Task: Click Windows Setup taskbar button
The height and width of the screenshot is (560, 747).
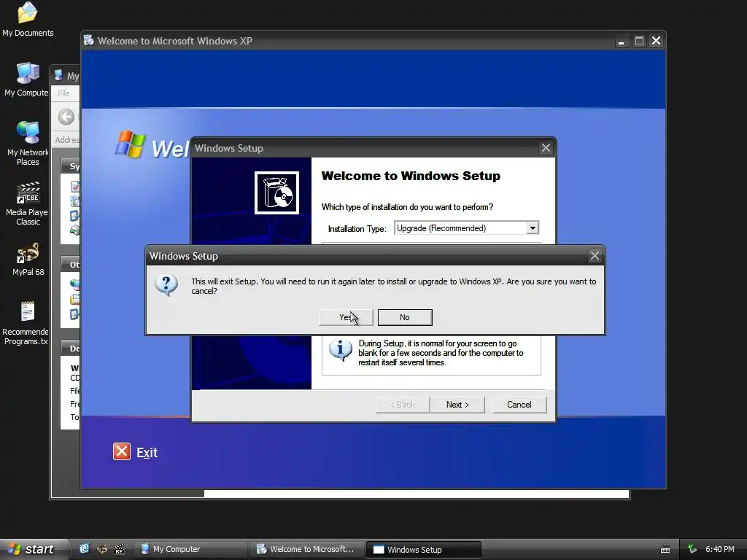Action: (x=424, y=550)
